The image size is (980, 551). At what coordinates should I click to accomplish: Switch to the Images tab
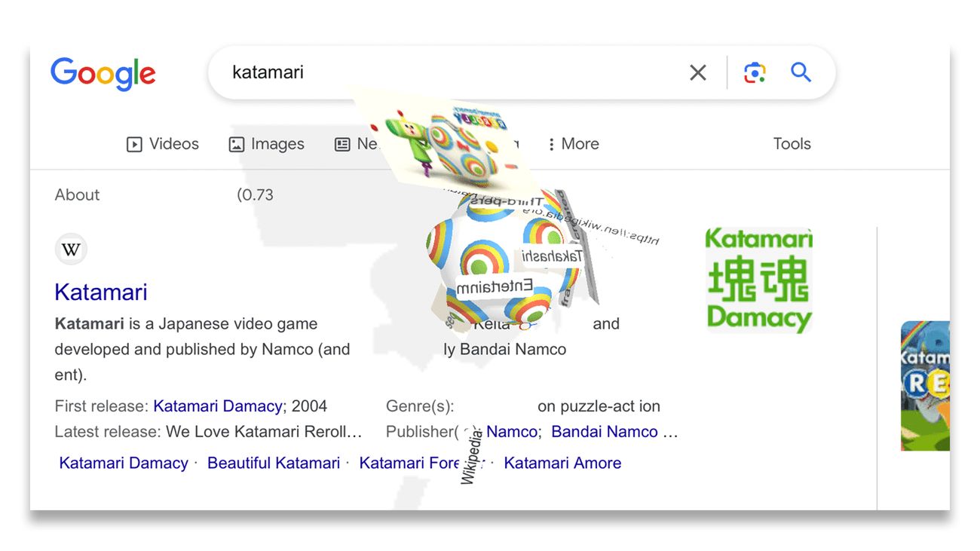coord(279,143)
